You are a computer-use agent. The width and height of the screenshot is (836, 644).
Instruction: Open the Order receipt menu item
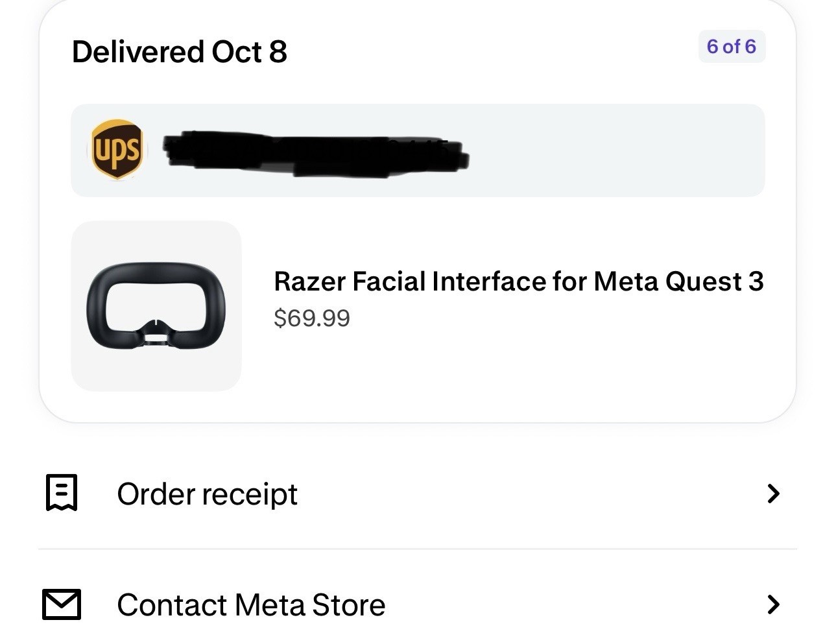(x=207, y=494)
